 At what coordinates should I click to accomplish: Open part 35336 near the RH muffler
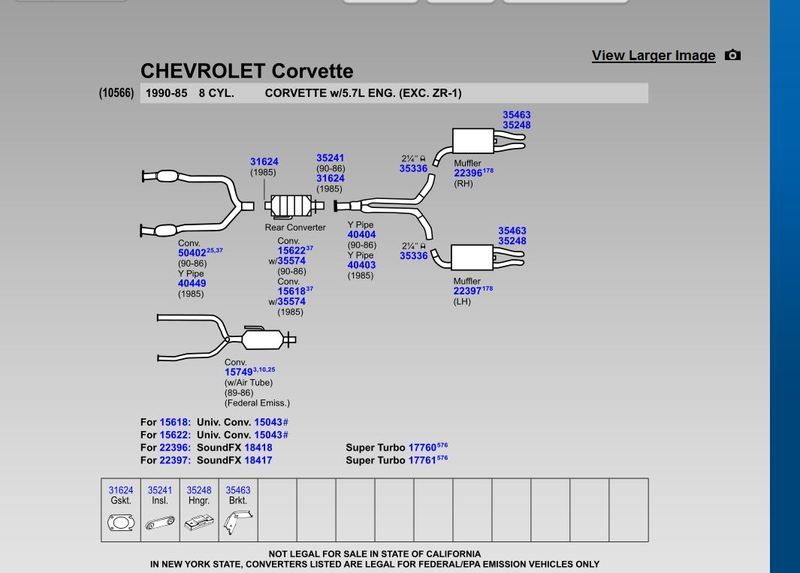(x=413, y=168)
